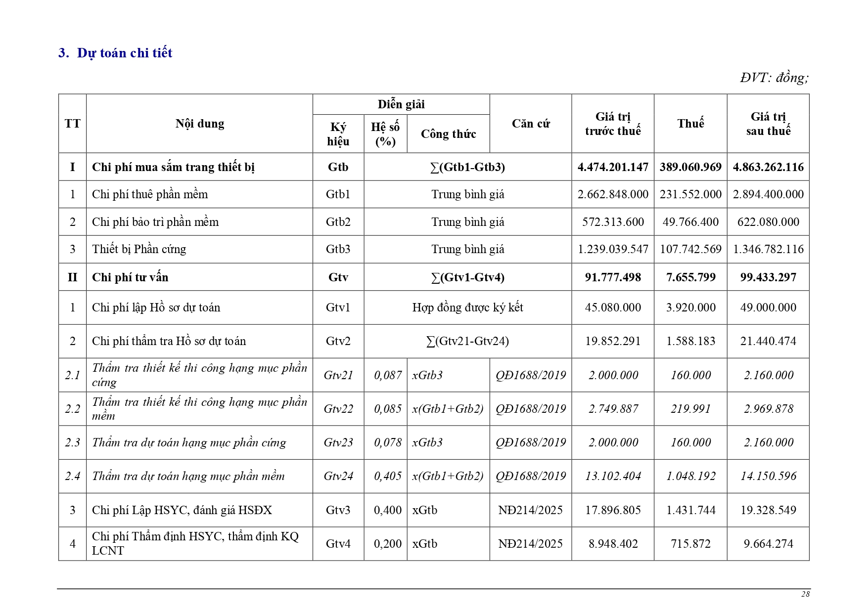Click the "Giá trị trước thuế" header
Viewport: 868px width, 613px height.
612,124
